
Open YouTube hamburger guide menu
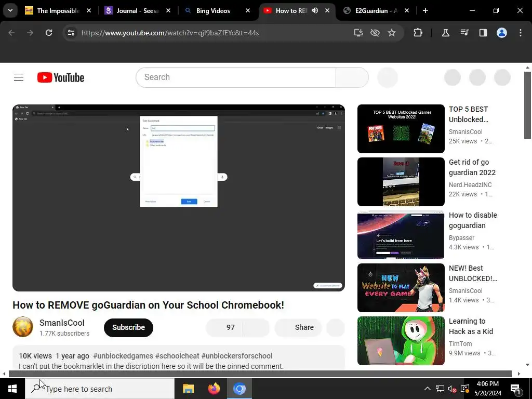pos(19,77)
